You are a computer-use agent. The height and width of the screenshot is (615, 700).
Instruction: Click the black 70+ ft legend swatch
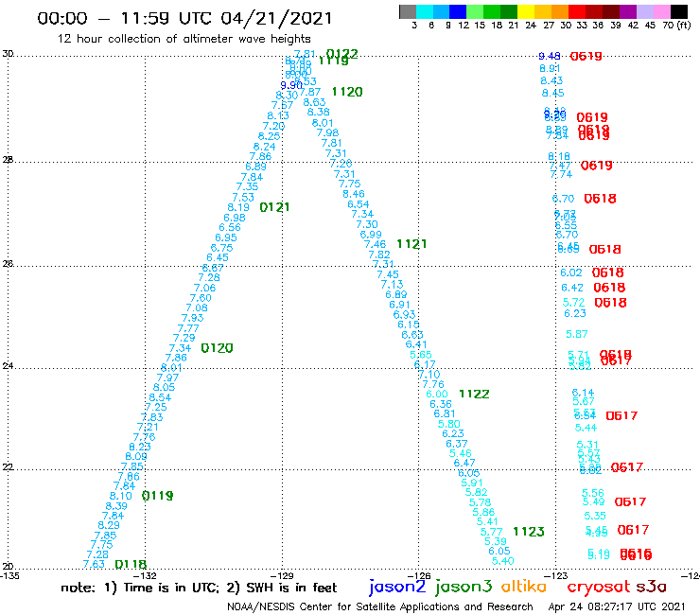click(x=678, y=11)
